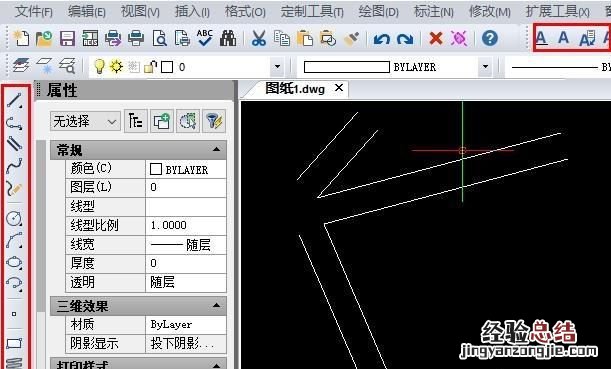
Task: Open the 标注 menu
Action: tap(433, 12)
